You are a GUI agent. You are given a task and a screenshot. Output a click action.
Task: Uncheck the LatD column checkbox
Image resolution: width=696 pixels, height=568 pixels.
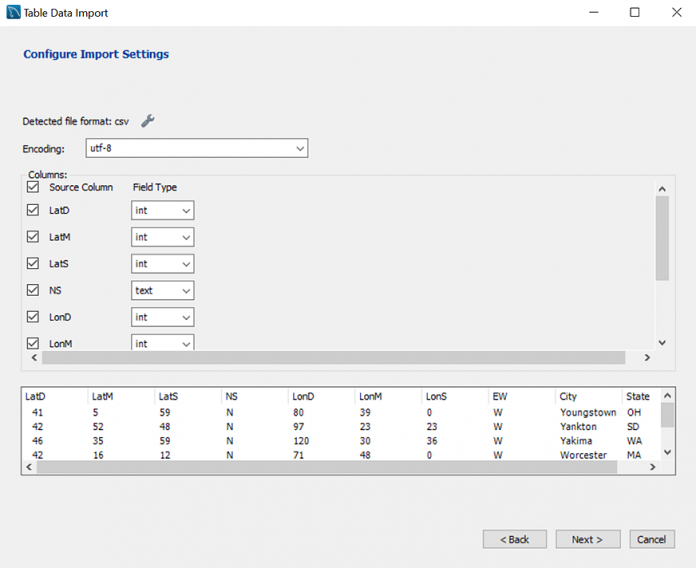pyautogui.click(x=33, y=210)
